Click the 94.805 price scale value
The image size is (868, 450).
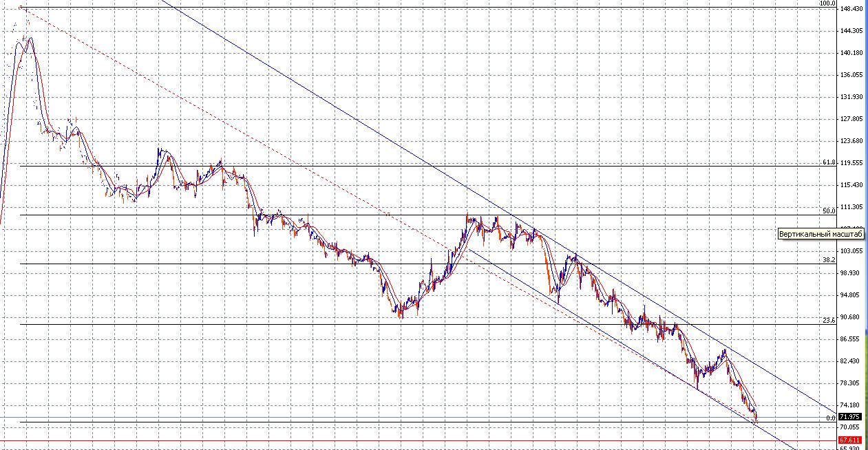point(851,295)
